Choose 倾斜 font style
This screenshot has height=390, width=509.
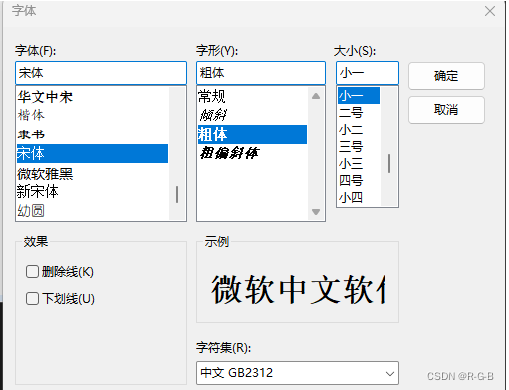[252, 115]
